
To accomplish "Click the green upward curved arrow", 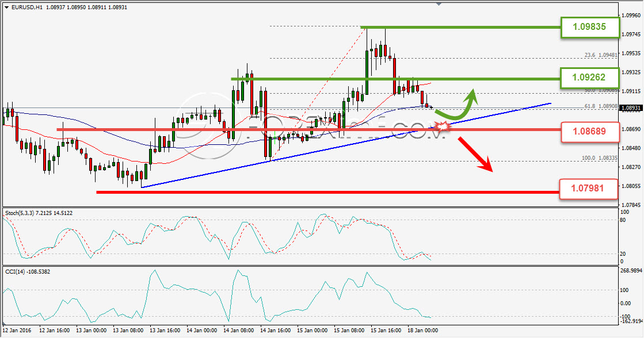I will point(457,105).
